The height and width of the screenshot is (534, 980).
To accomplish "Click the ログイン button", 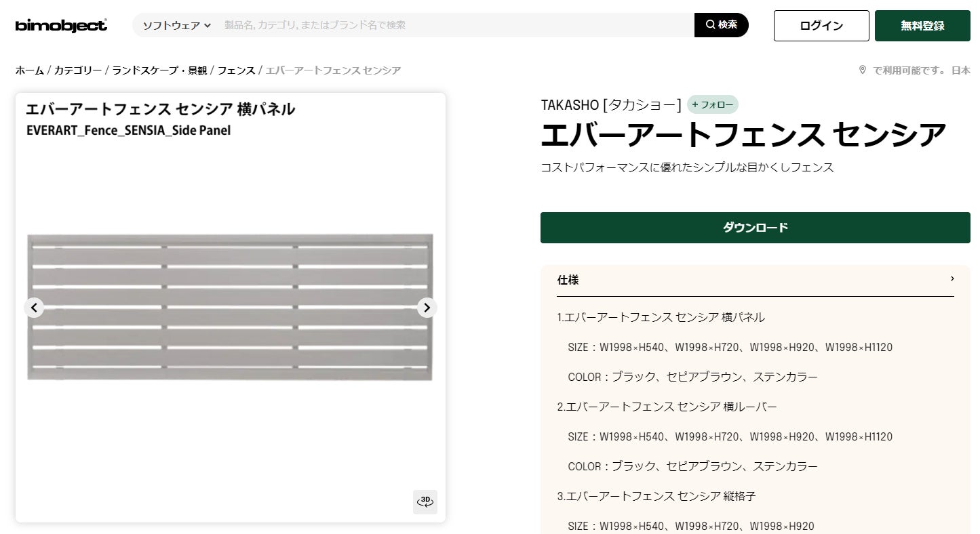I will coord(821,26).
